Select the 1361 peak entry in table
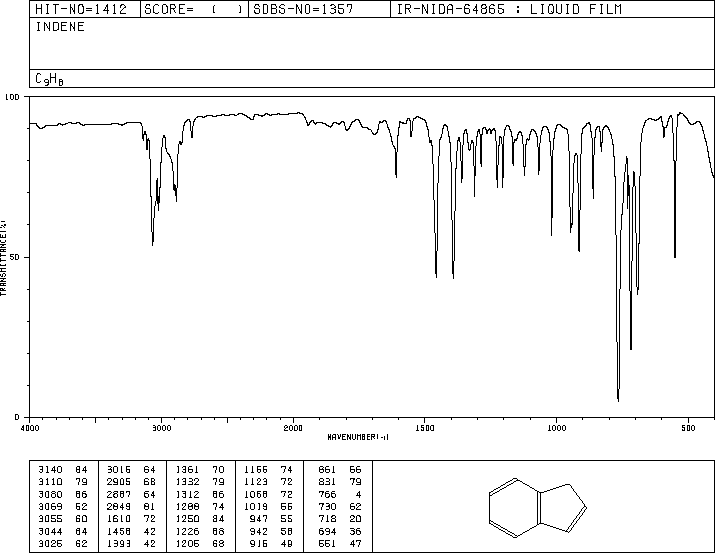 pos(200,470)
